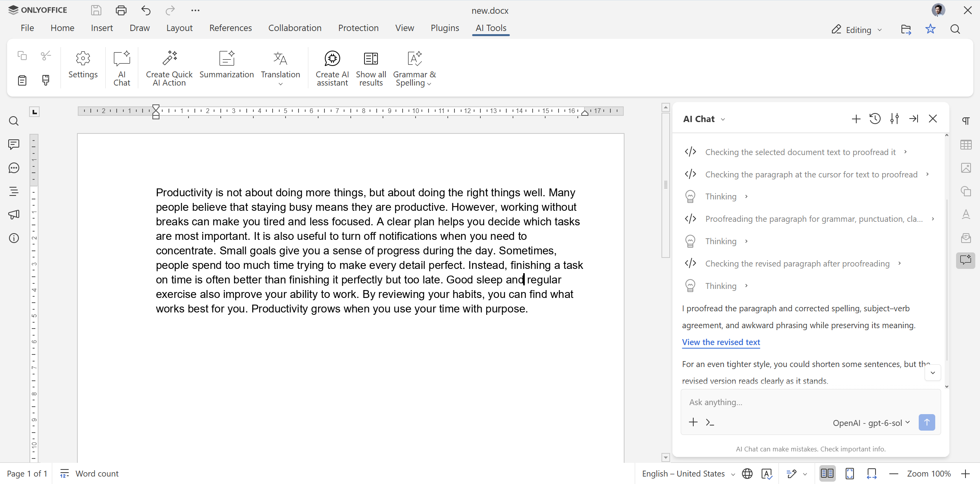Toggle two-page reading view button
Viewport: 980px width, 484px height.
pos(827,474)
